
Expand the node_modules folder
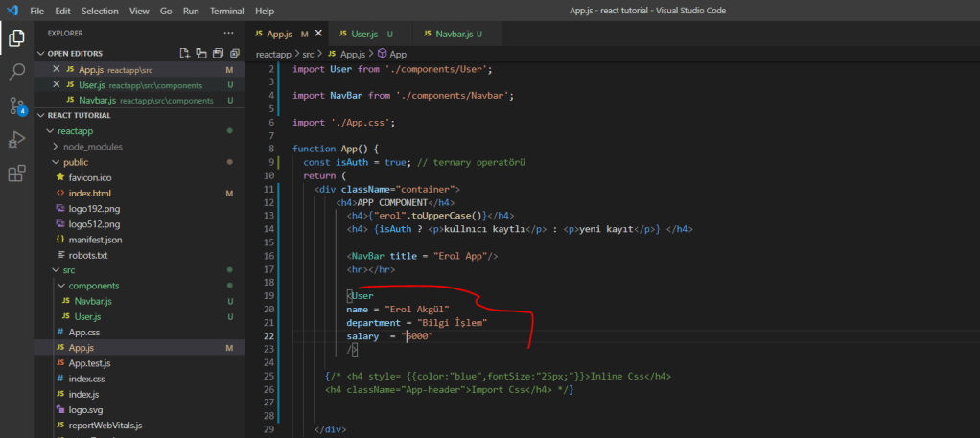pyautogui.click(x=92, y=147)
